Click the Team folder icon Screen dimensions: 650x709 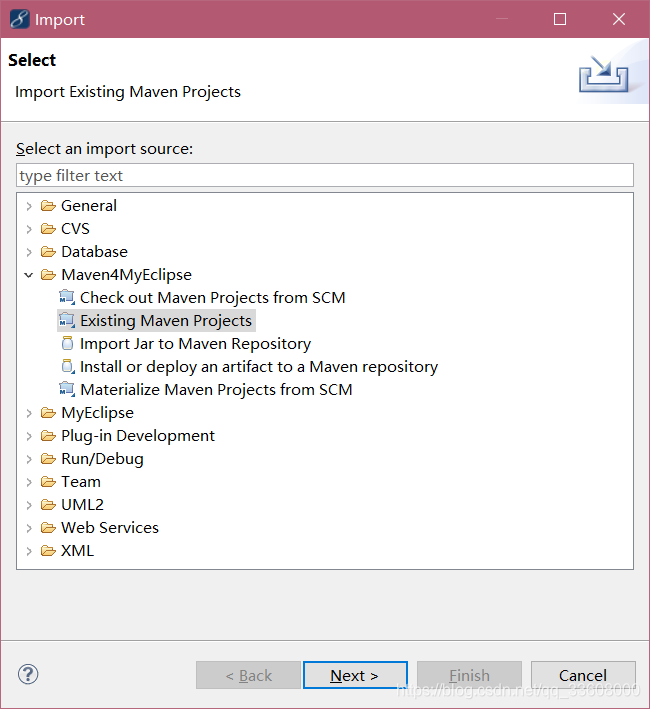[48, 482]
